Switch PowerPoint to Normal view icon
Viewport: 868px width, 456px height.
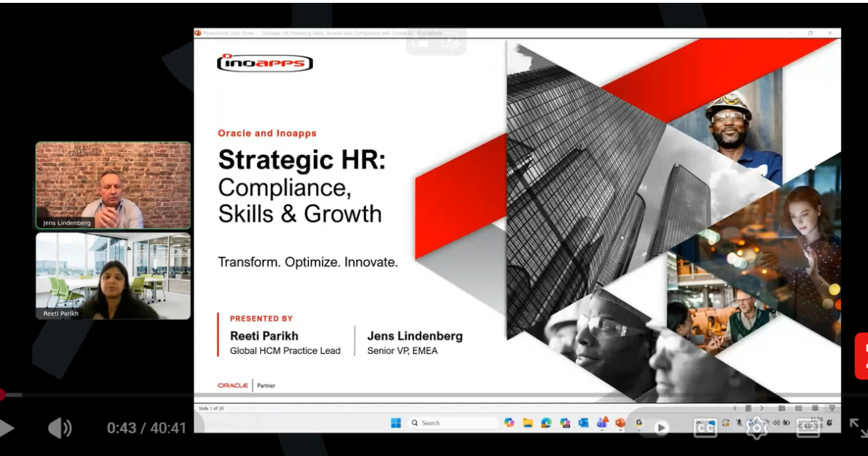pos(782,408)
